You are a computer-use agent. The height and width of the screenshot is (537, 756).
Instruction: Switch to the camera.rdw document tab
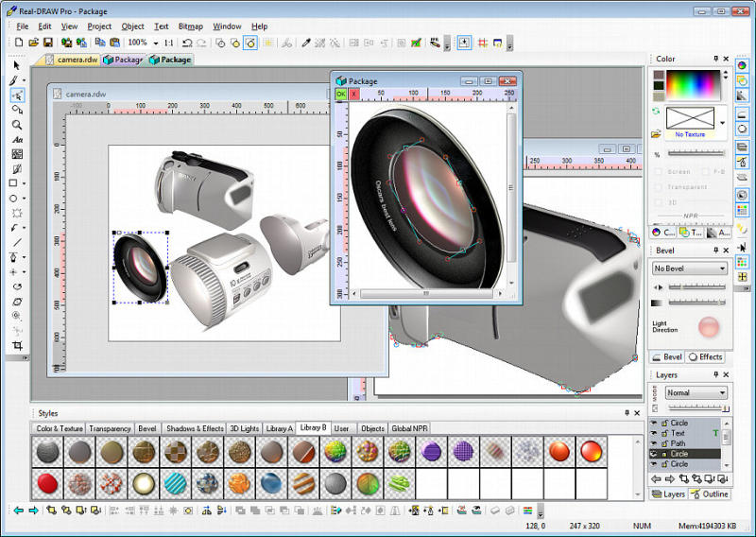point(73,60)
